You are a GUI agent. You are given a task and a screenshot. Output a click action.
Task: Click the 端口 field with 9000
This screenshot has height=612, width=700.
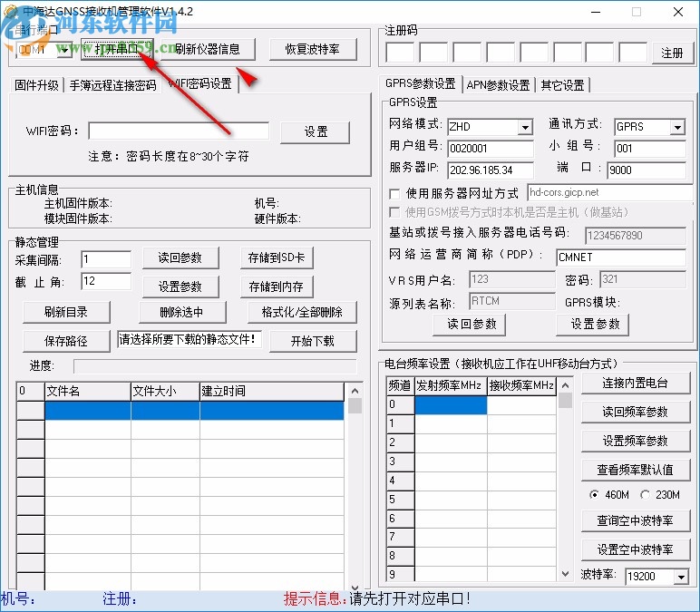(x=647, y=170)
